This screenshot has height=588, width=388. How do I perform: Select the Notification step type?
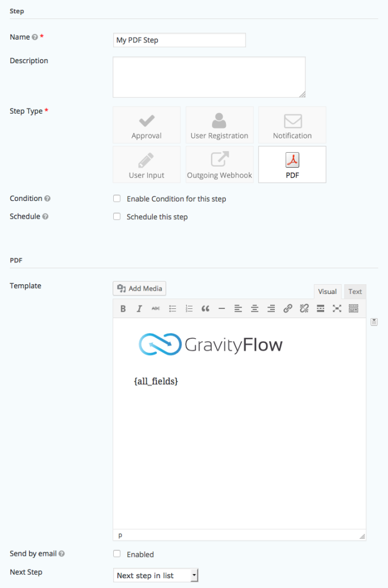click(x=293, y=125)
